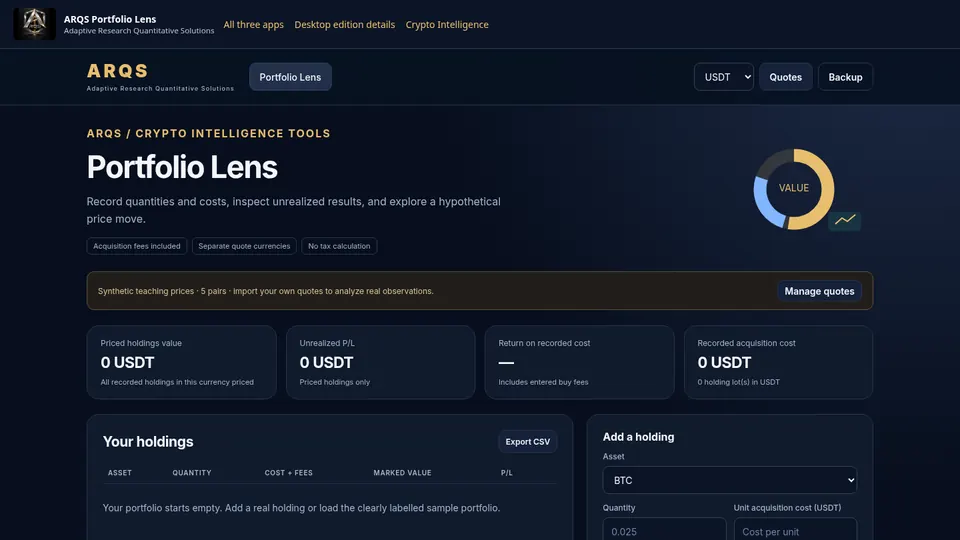Click the No tax calculation tag
This screenshot has width=960, height=540.
click(339, 246)
